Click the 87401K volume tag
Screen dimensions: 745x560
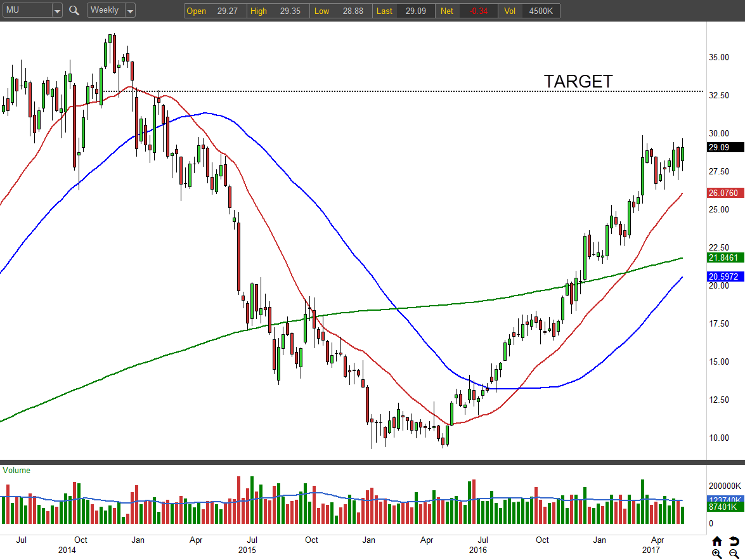tap(725, 507)
